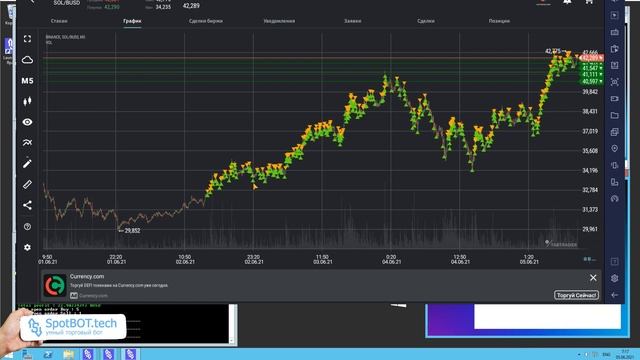Toggle the eye visibility icon on chart toolbar
The height and width of the screenshot is (360, 640).
coord(27,122)
